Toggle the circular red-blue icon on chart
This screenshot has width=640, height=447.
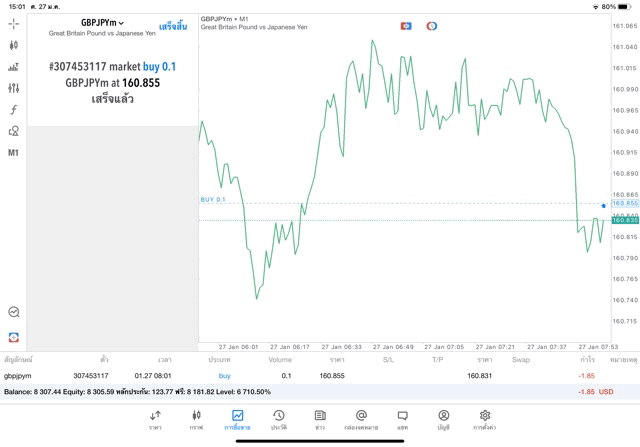point(431,26)
